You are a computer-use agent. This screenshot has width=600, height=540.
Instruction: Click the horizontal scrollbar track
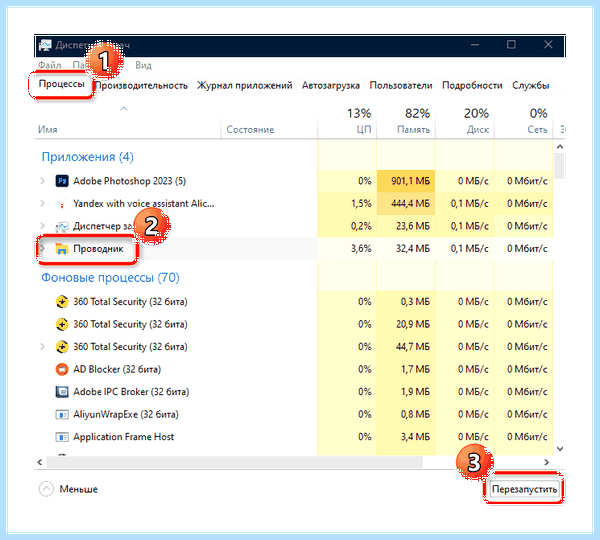tap(234, 462)
